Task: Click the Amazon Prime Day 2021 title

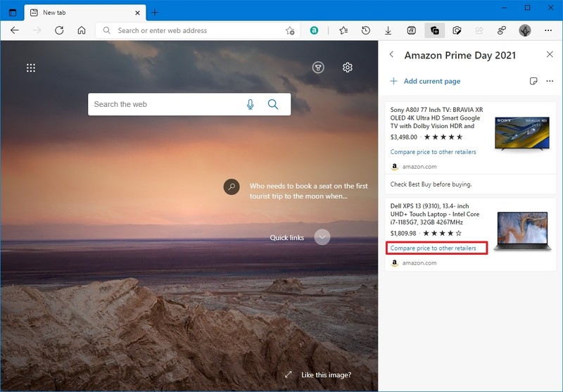Action: pos(460,56)
